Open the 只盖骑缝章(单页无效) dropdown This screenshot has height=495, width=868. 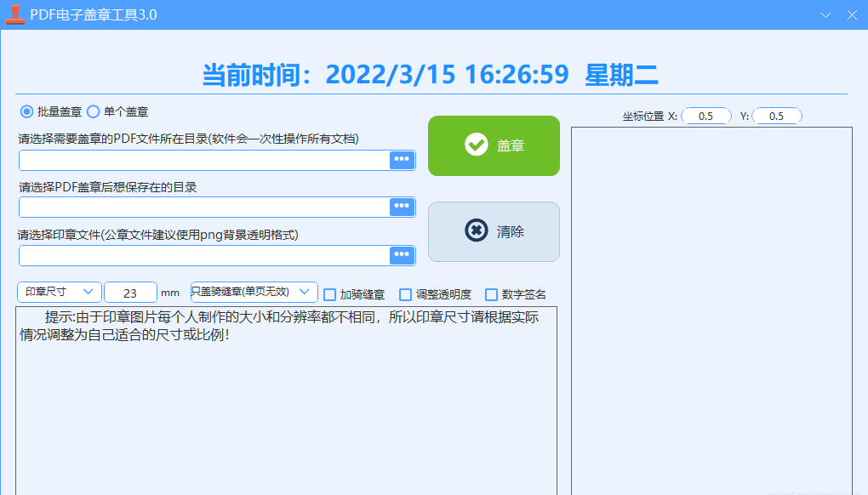pyautogui.click(x=254, y=292)
